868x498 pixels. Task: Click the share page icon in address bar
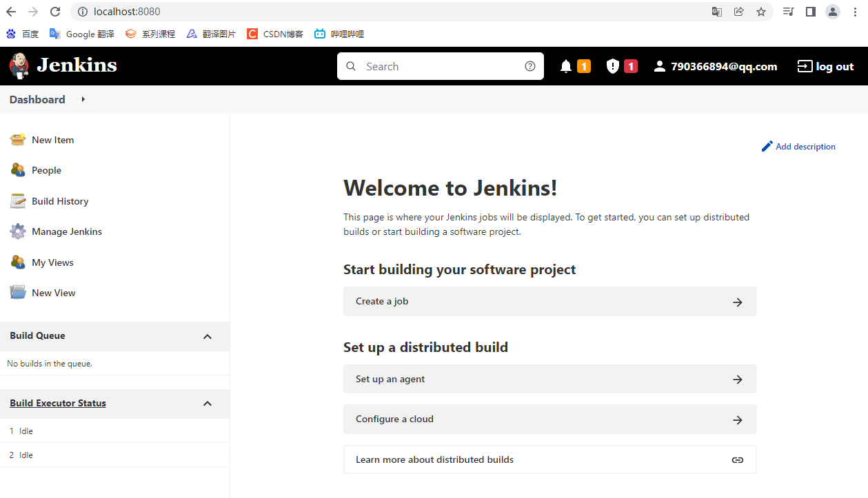point(739,12)
